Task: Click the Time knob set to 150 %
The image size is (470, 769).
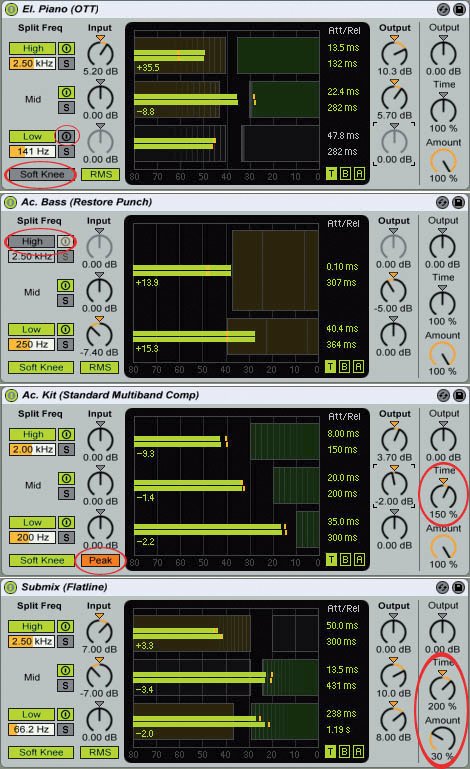Action: [x=444, y=495]
